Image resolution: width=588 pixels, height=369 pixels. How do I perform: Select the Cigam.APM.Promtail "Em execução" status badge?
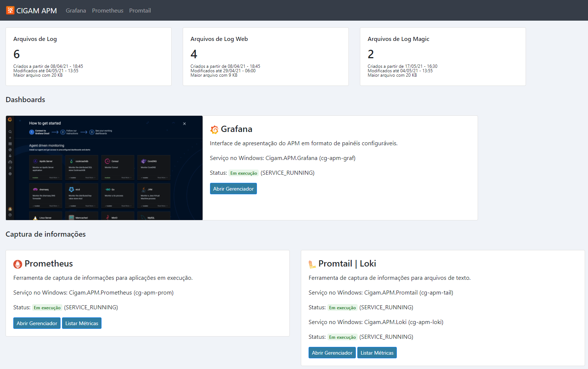(343, 308)
